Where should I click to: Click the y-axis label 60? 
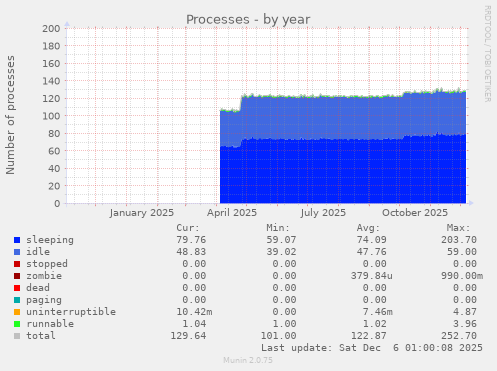[x=54, y=151]
